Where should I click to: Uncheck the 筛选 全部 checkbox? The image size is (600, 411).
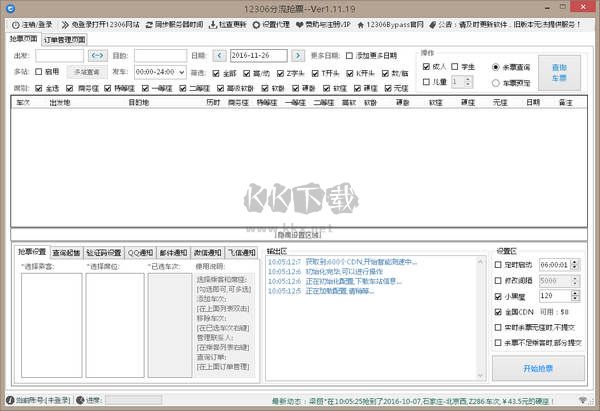[x=216, y=73]
